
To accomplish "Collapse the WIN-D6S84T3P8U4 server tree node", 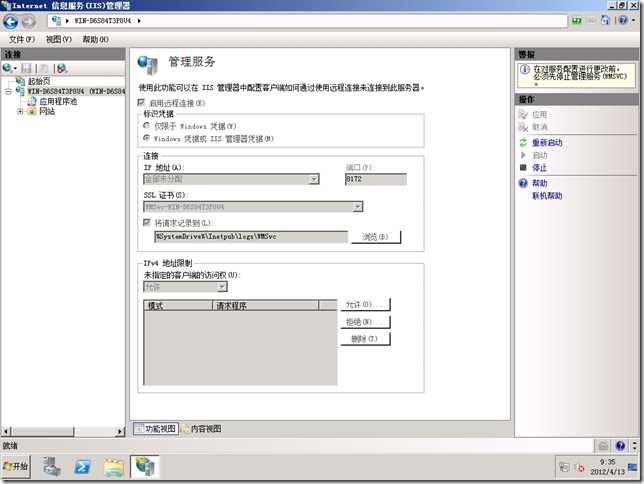I will coord(8,91).
